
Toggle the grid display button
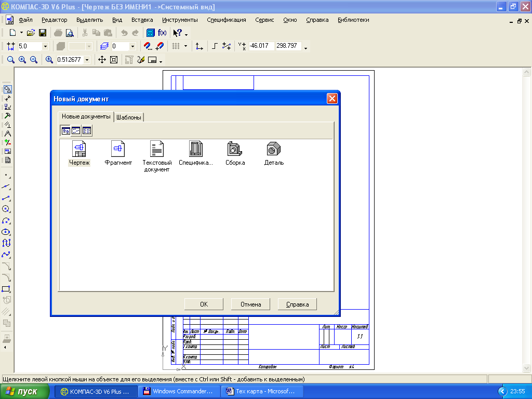coord(176,46)
